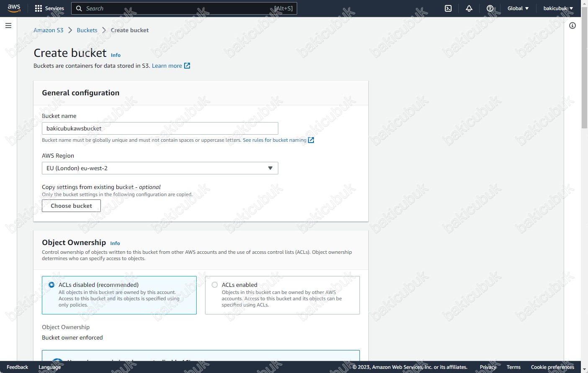Open the notifications bell

click(469, 8)
